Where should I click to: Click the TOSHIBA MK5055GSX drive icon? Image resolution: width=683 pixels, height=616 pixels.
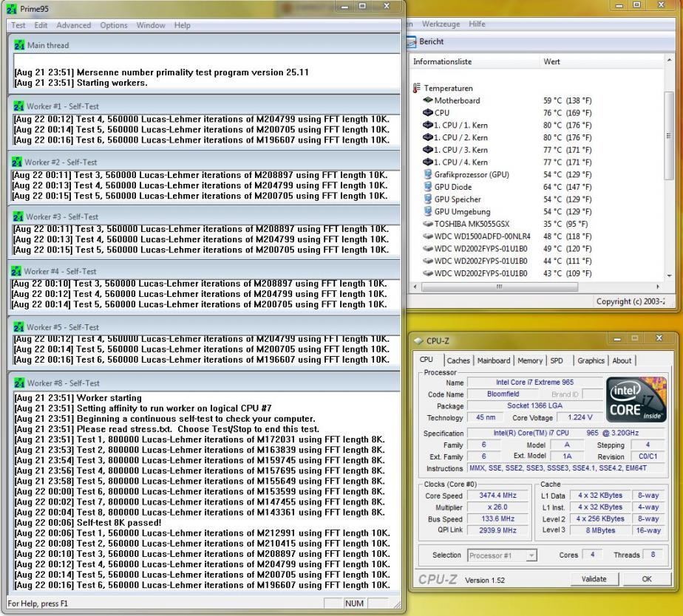pyautogui.click(x=428, y=224)
